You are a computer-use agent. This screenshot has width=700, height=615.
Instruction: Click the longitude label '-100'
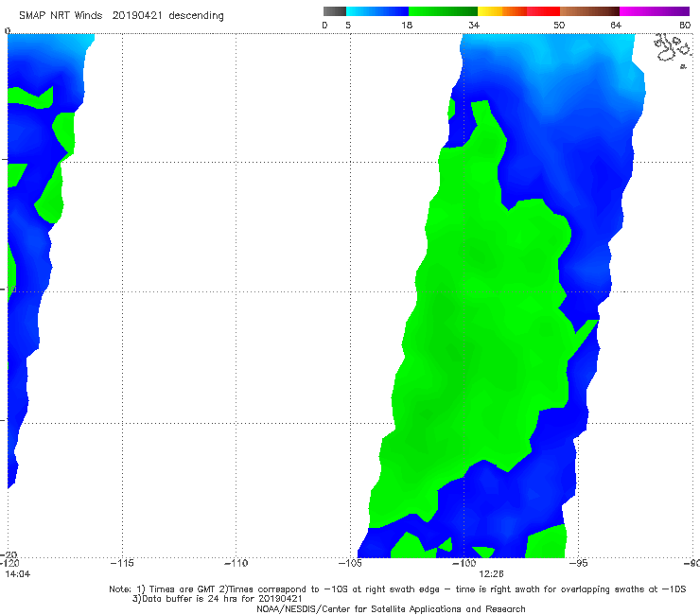point(464,563)
